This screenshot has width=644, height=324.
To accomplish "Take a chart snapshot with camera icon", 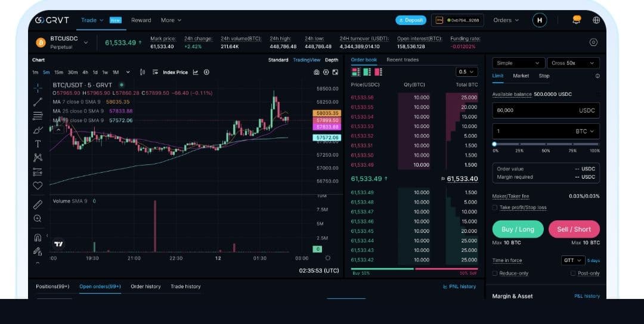I will 317,72.
